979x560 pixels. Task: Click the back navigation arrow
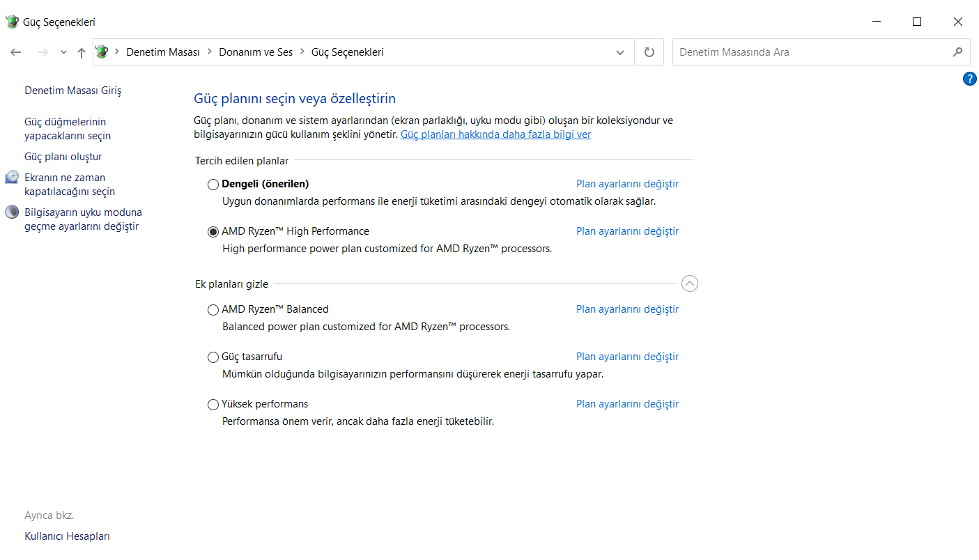pyautogui.click(x=16, y=52)
